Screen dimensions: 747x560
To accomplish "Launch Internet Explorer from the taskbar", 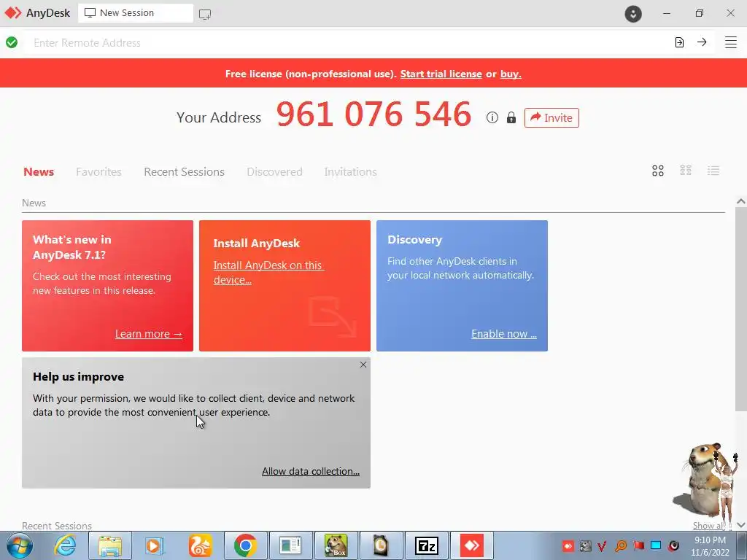I will coord(65,545).
